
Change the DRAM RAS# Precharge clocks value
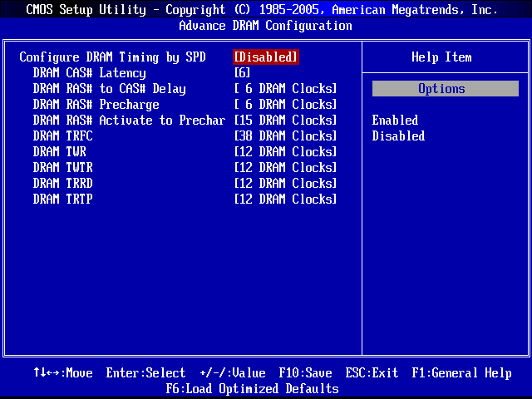(285, 105)
